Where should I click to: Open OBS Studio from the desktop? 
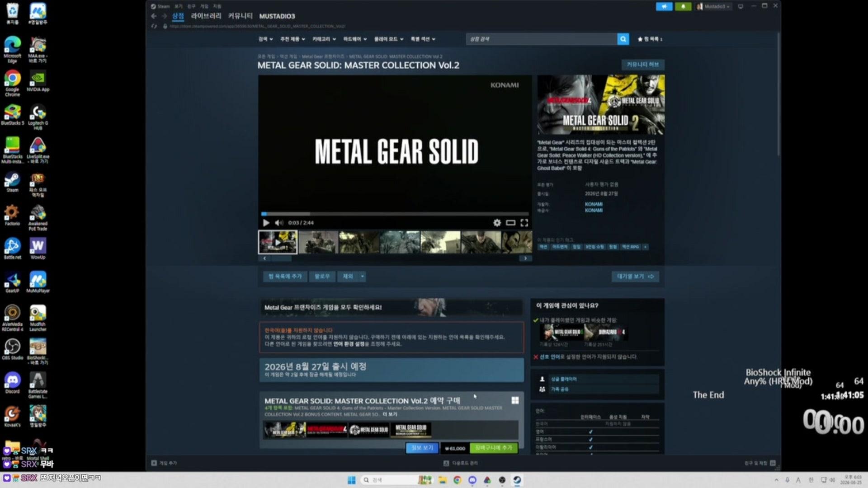point(12,349)
